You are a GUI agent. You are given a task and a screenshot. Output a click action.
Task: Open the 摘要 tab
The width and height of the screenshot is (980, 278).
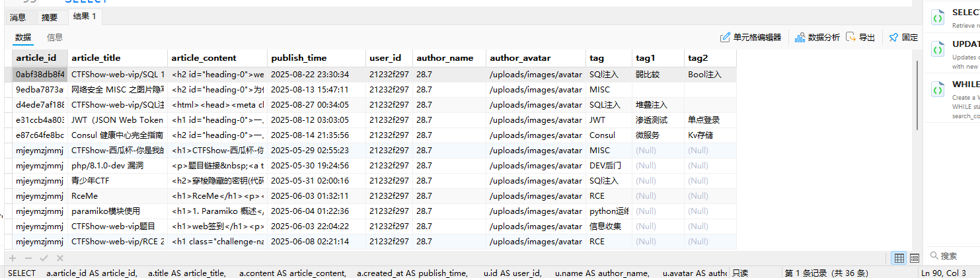50,17
